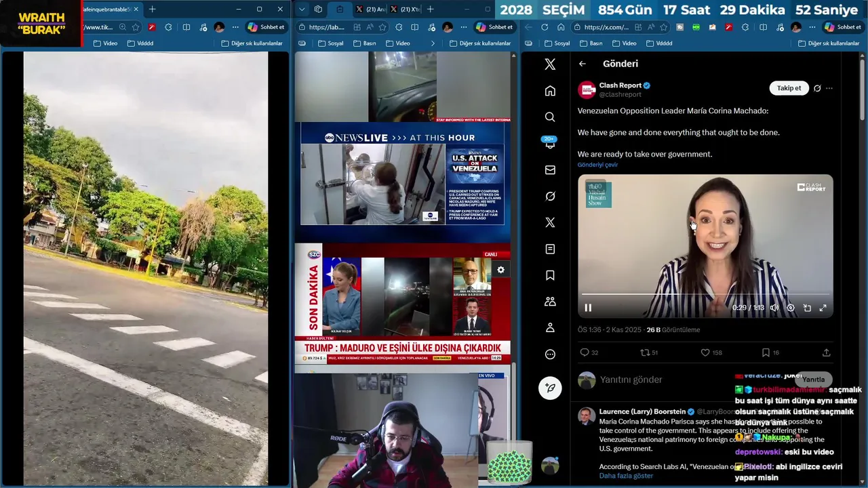Open Basın bookmarks folder in X window
The width and height of the screenshot is (868, 488).
coord(591,43)
